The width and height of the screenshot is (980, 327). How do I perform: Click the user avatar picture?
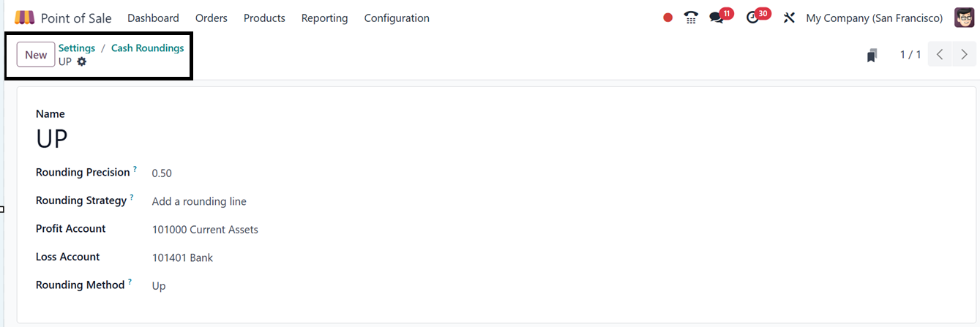[x=964, y=18]
